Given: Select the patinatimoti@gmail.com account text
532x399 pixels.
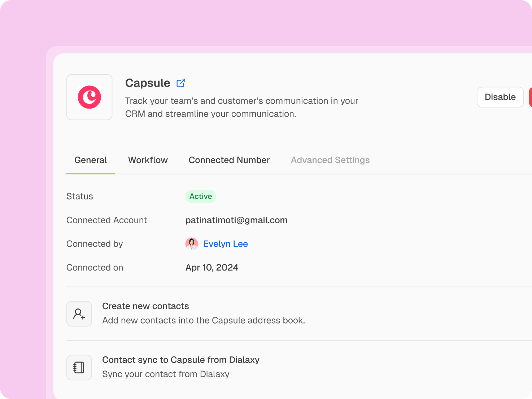Looking at the screenshot, I should pyautogui.click(x=236, y=220).
